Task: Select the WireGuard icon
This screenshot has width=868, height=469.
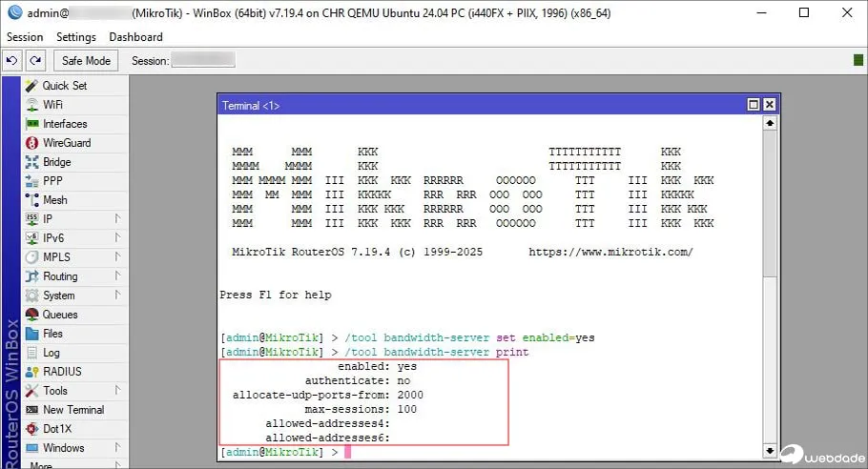Action: pos(31,143)
